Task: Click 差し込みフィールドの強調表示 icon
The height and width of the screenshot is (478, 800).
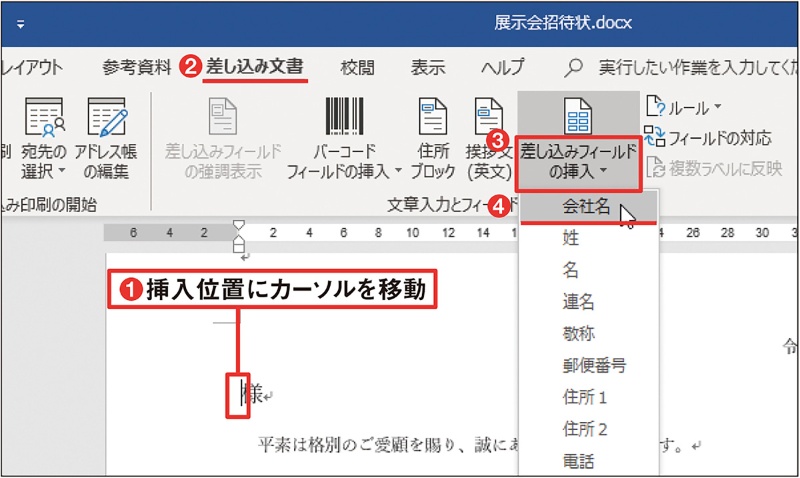Action: click(222, 118)
